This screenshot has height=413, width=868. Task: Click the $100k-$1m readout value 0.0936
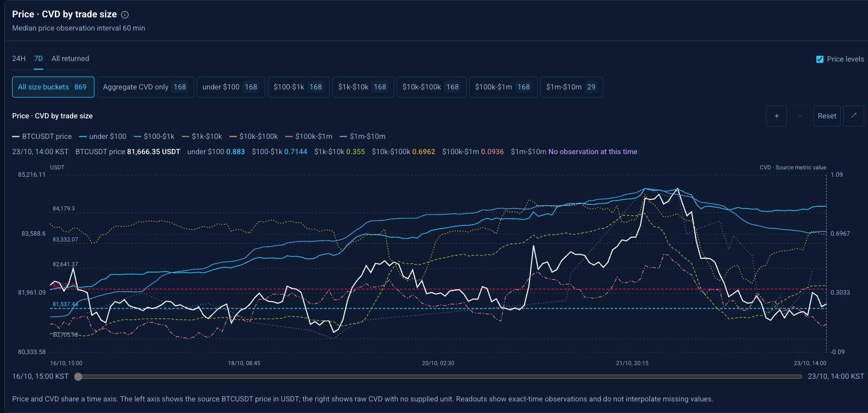tap(492, 152)
